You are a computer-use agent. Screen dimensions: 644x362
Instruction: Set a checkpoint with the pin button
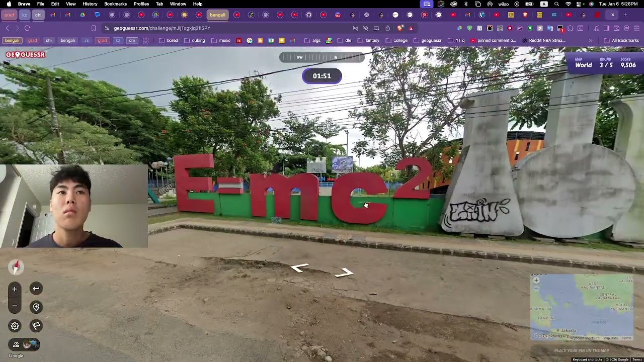click(36, 307)
